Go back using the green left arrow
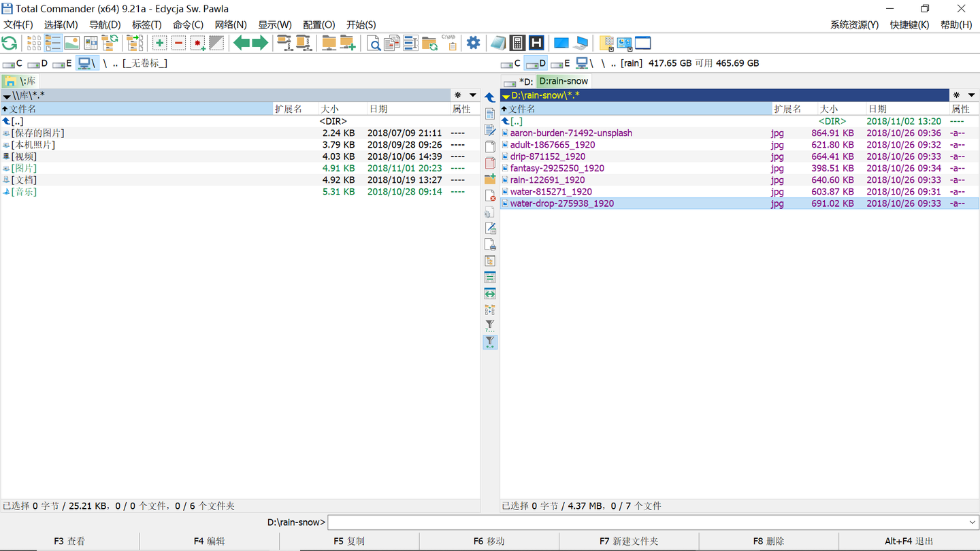The width and height of the screenshot is (980, 551). tap(242, 44)
